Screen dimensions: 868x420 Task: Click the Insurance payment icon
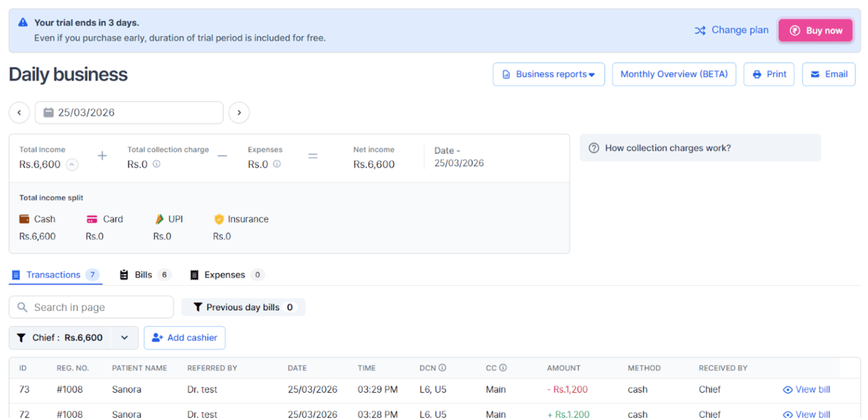click(220, 219)
